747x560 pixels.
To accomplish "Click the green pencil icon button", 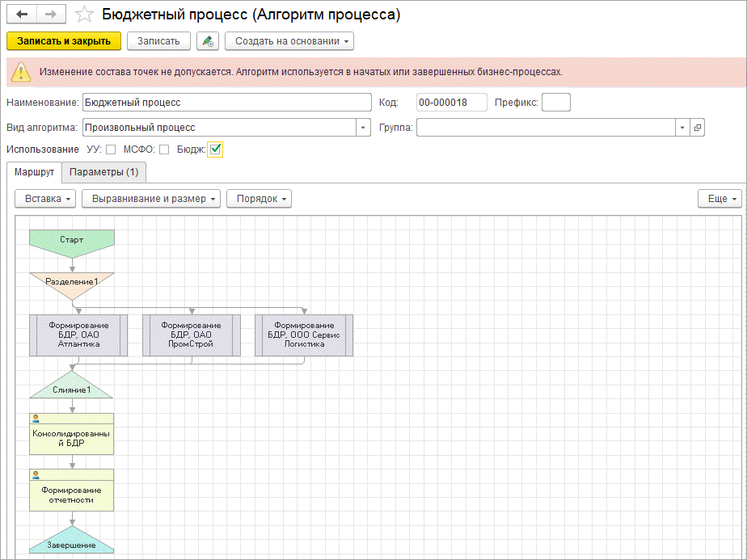I will click(208, 41).
